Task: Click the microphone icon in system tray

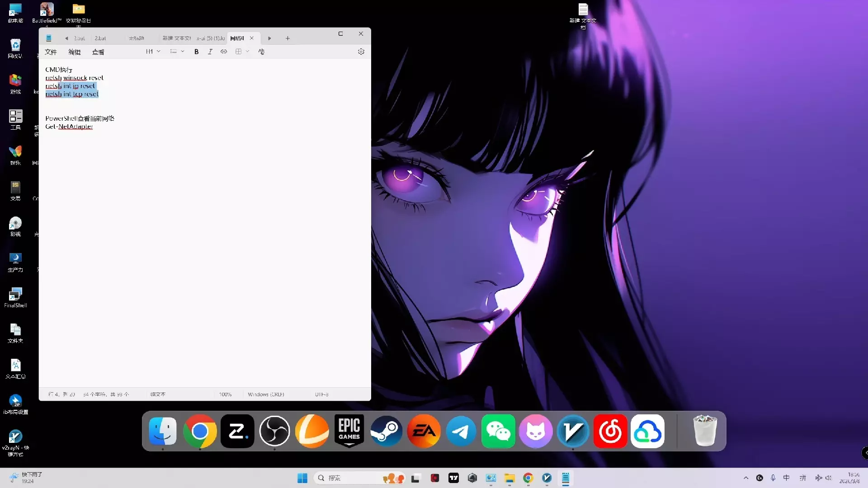Action: 773,478
